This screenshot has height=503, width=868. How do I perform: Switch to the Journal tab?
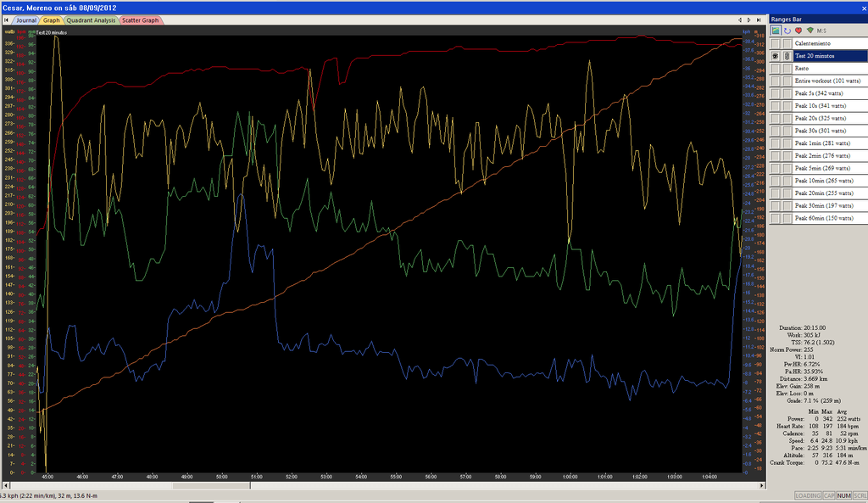coord(25,19)
